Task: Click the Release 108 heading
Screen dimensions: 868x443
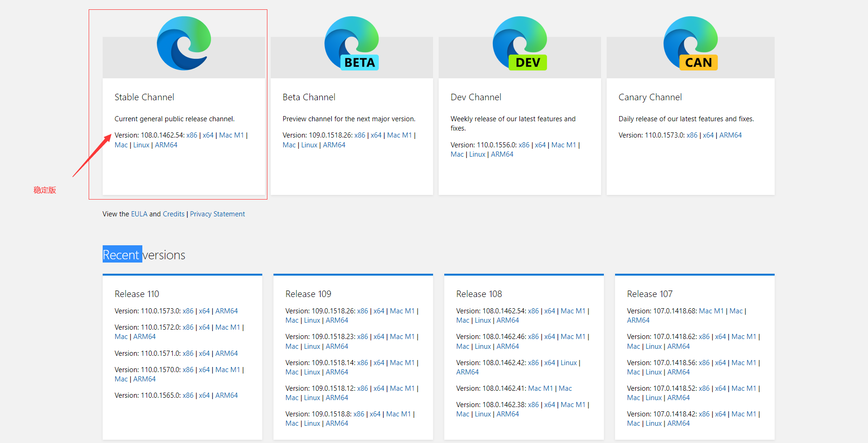Action: (x=479, y=294)
